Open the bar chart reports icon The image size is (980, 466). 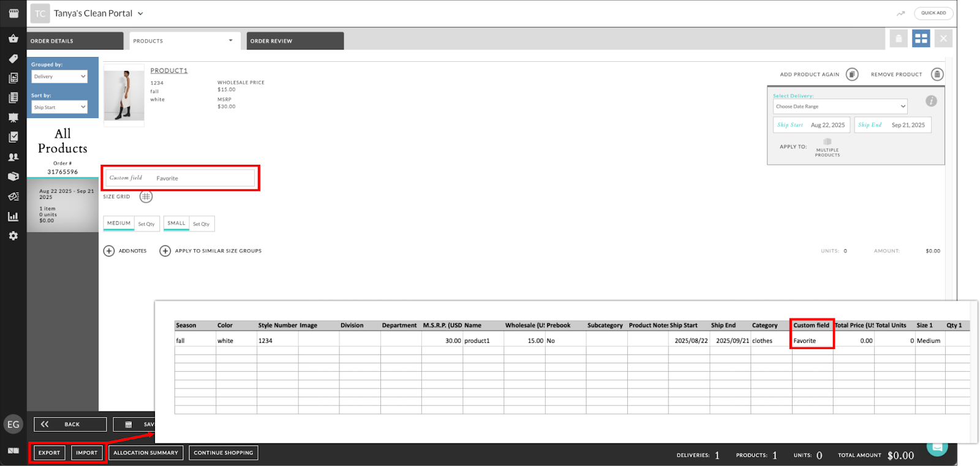[13, 216]
